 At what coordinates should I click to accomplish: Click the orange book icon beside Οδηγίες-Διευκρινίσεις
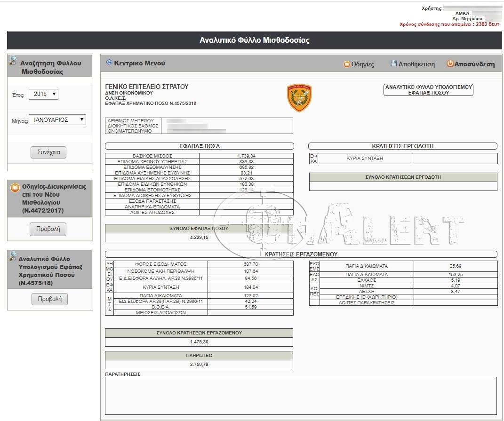15,188
